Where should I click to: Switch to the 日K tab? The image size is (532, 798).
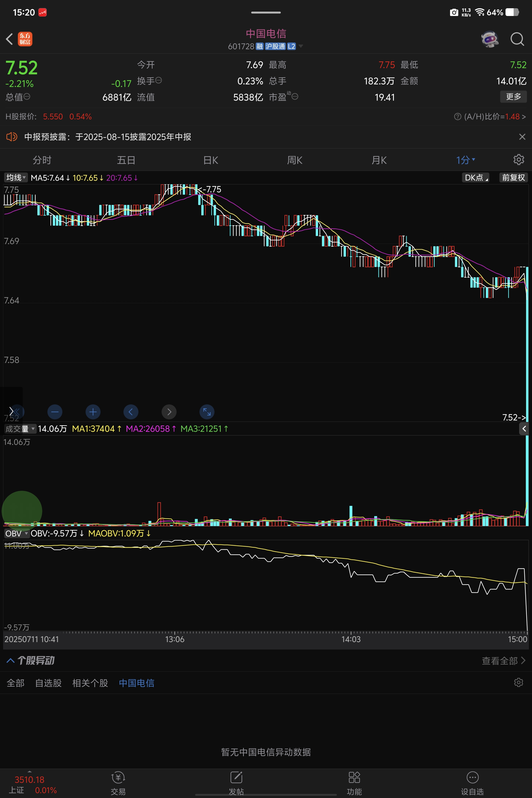pyautogui.click(x=210, y=160)
